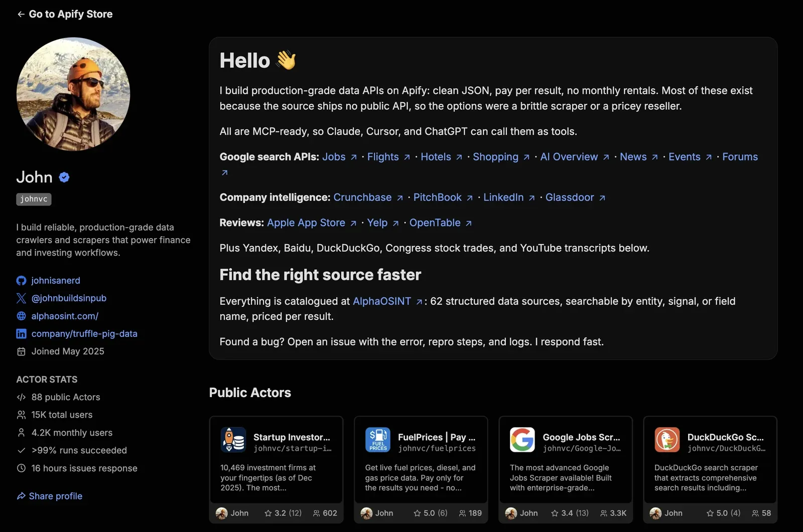The width and height of the screenshot is (803, 532).
Task: Open the @johnbuildsinpub profile link
Action: pos(69,298)
